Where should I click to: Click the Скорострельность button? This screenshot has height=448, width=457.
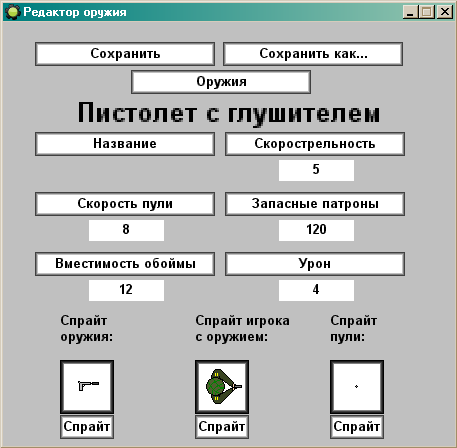point(315,144)
